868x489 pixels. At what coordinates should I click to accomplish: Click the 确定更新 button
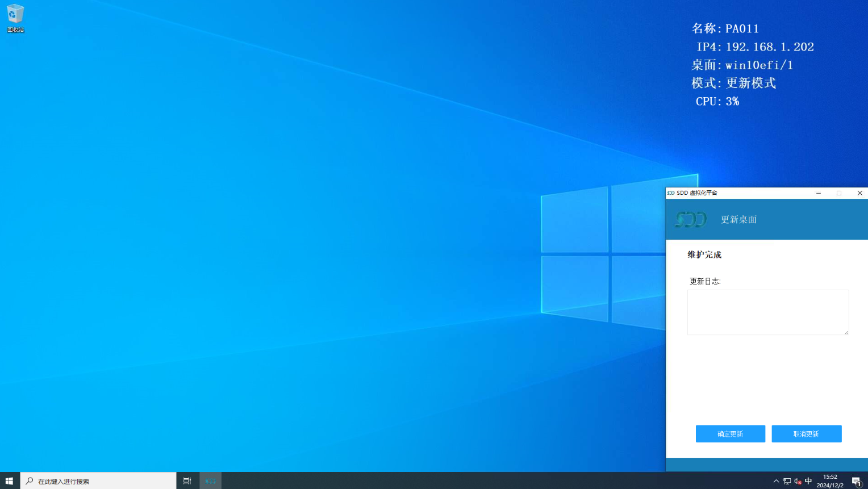coord(730,434)
